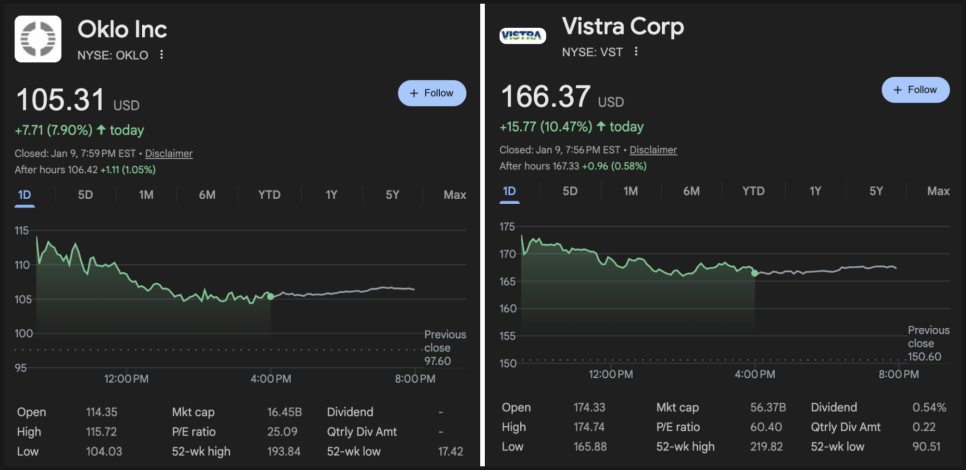Switch Oklo chart to Max range
Image resolution: width=966 pixels, height=470 pixels.
[x=455, y=195]
